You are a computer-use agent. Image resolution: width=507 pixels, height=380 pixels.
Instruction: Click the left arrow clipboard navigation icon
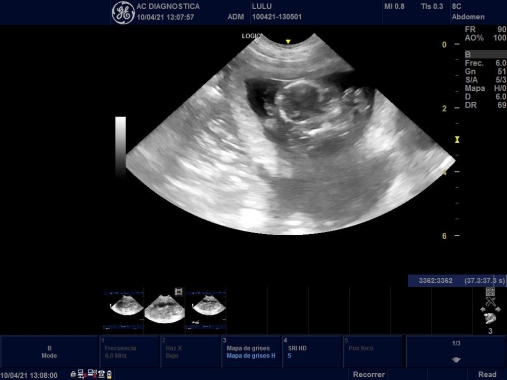coord(483,309)
